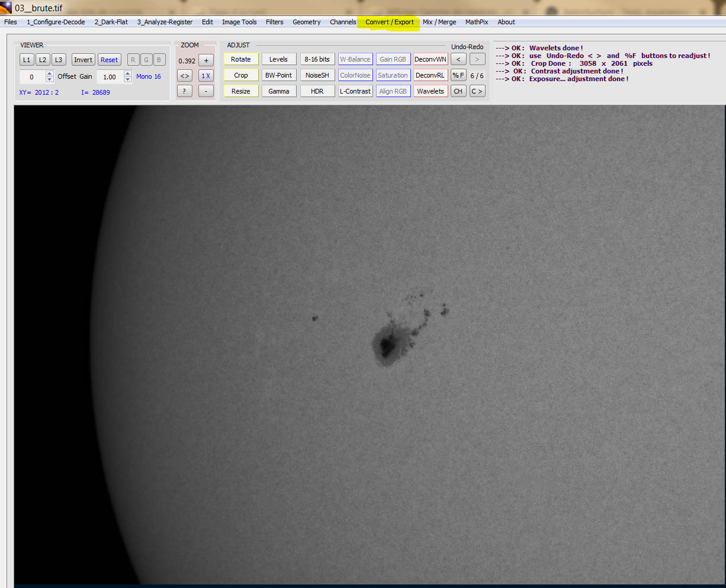
Task: Open the Files menu
Action: [11, 22]
